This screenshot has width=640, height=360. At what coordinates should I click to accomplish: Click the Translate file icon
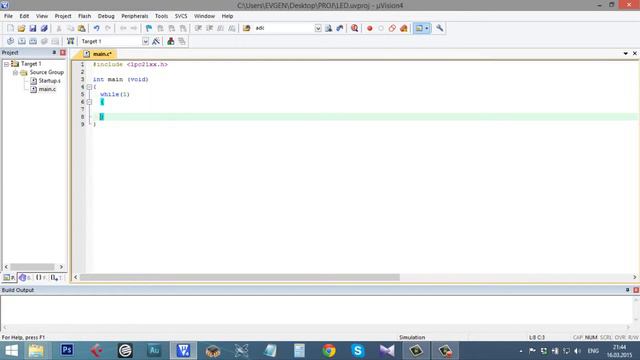click(10, 41)
